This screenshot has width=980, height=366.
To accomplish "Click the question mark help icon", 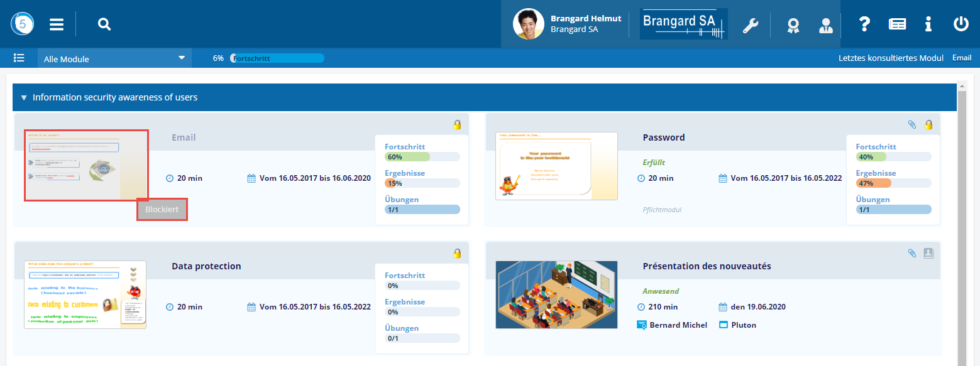I will (864, 24).
